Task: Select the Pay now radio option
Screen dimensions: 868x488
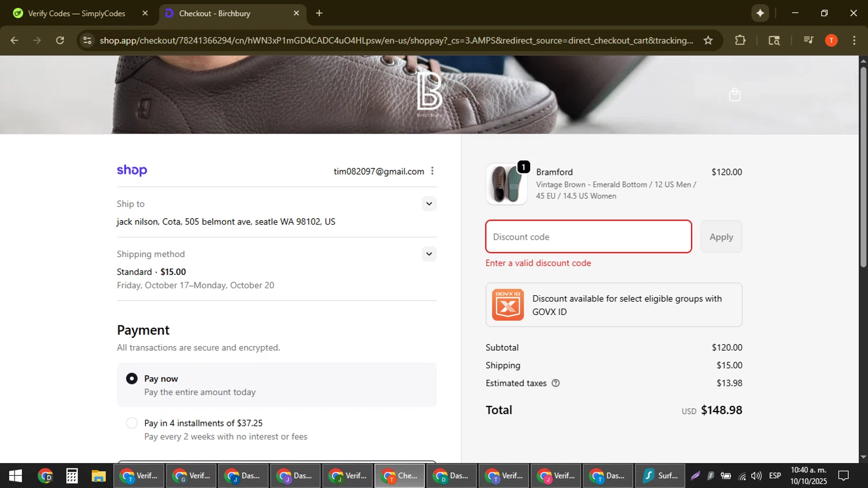Action: 132,379
